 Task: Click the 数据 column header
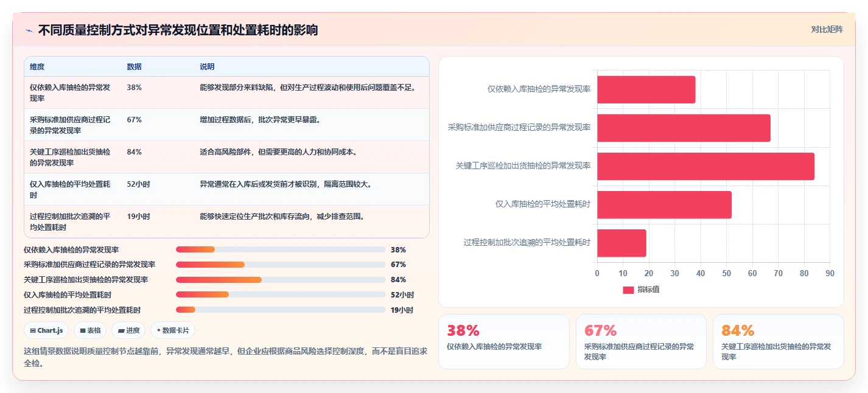point(134,67)
